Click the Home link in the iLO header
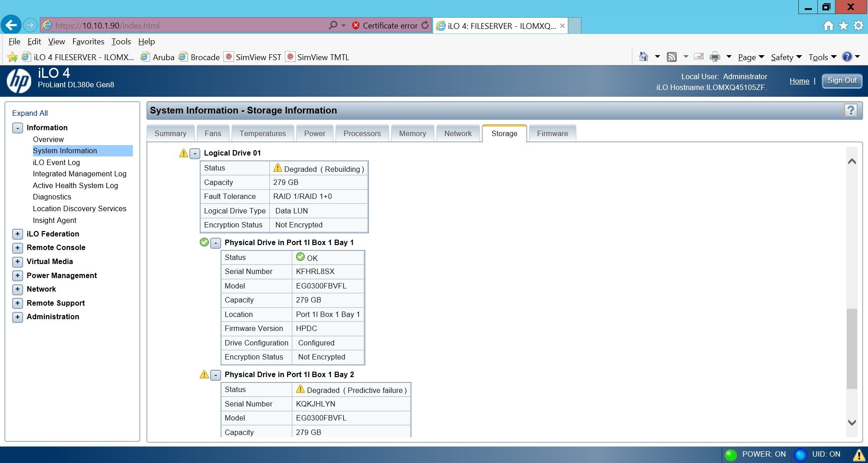The height and width of the screenshot is (463, 868). pyautogui.click(x=799, y=81)
